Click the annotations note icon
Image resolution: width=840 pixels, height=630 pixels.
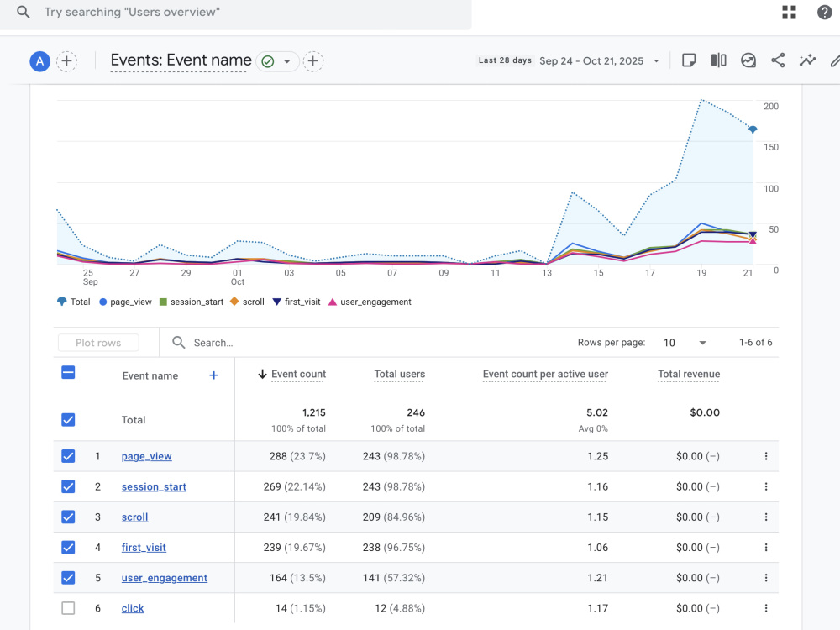[689, 60]
